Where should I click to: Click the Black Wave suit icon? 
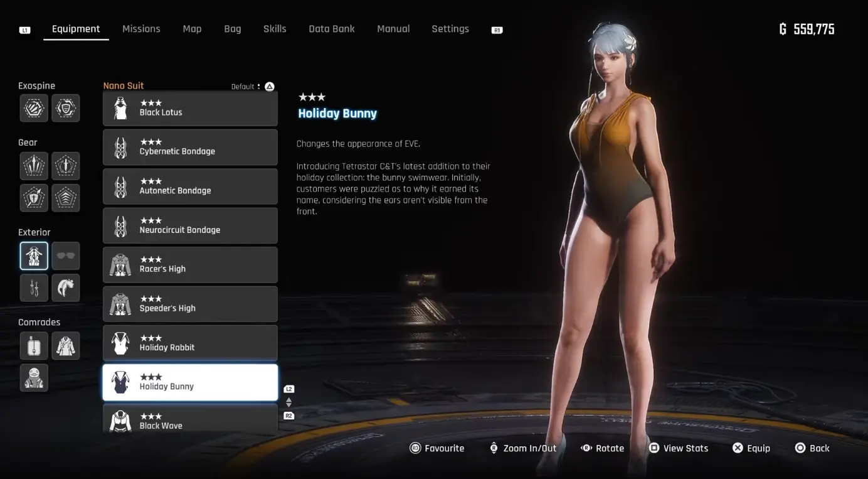(x=120, y=420)
